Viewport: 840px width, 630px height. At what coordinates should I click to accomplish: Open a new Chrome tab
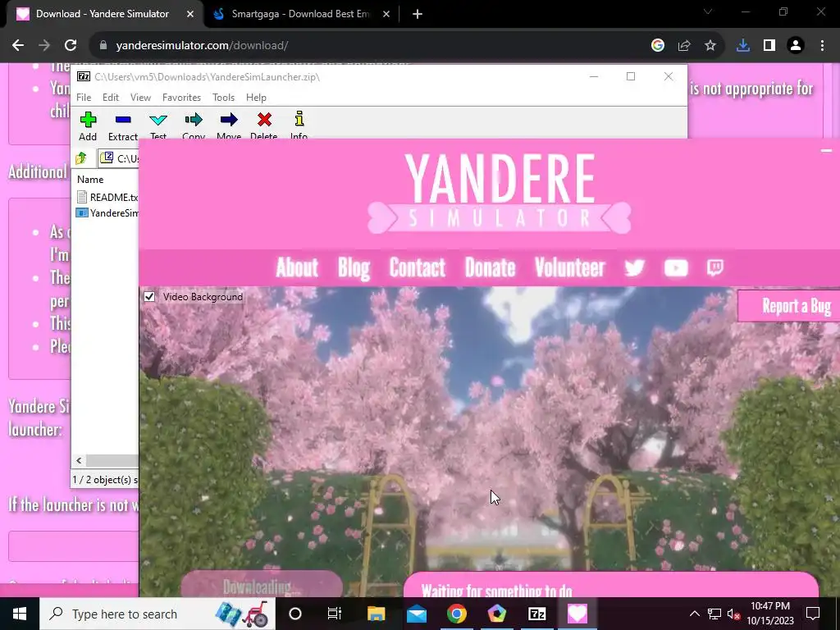pyautogui.click(x=418, y=15)
